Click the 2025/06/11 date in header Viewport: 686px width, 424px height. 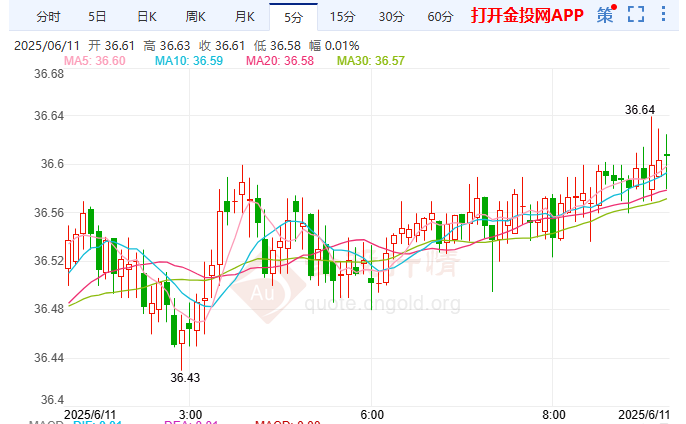click(x=47, y=46)
